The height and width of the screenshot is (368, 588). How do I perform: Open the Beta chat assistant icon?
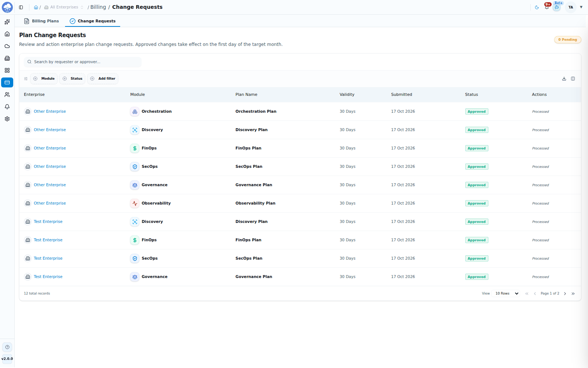click(557, 7)
